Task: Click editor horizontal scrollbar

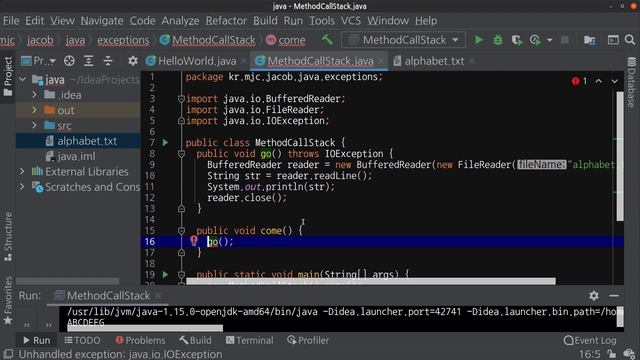Action: pos(371,281)
